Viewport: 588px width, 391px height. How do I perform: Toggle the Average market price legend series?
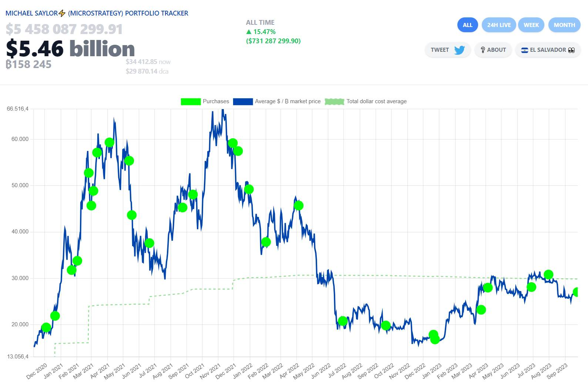(277, 101)
